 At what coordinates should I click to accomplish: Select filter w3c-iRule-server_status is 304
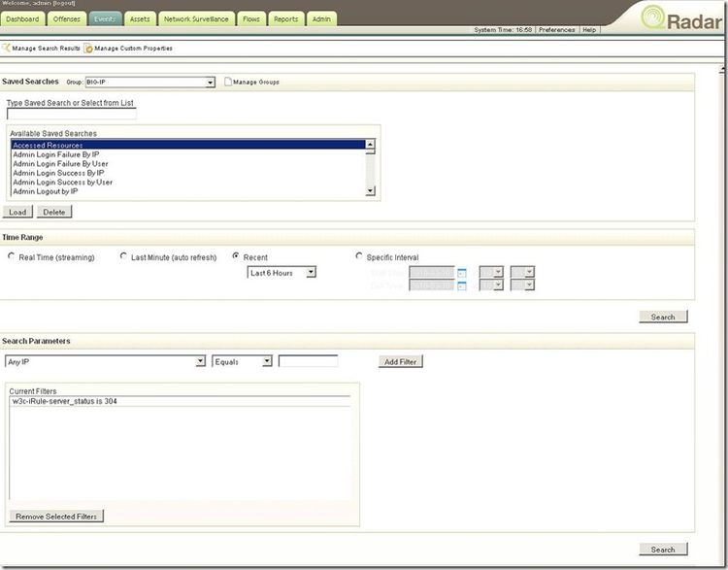tap(181, 401)
